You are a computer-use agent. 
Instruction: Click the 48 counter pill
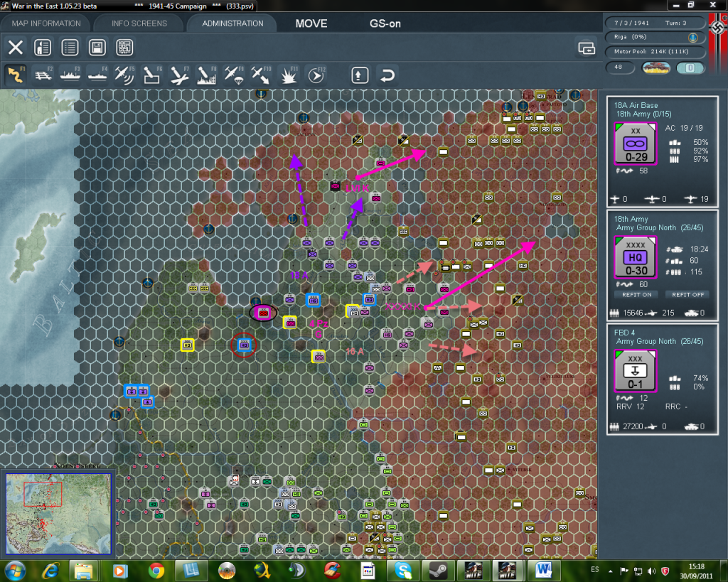(620, 68)
